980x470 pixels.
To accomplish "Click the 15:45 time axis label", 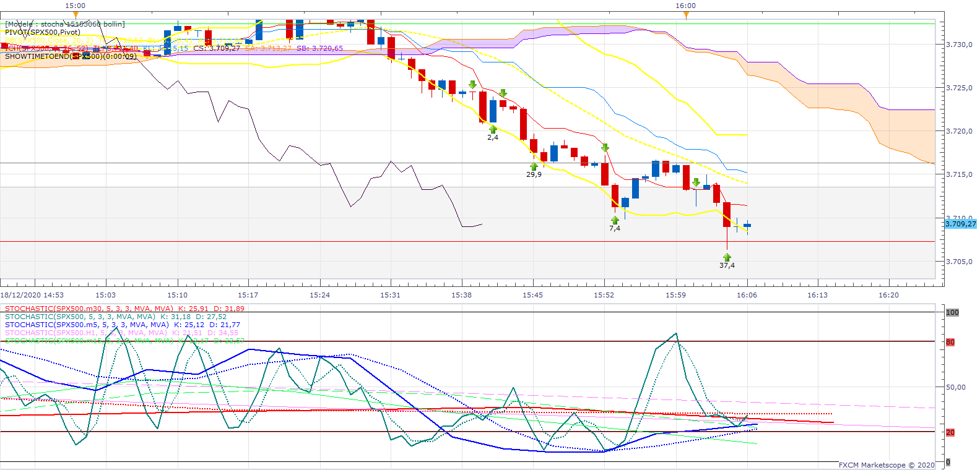I will [533, 295].
